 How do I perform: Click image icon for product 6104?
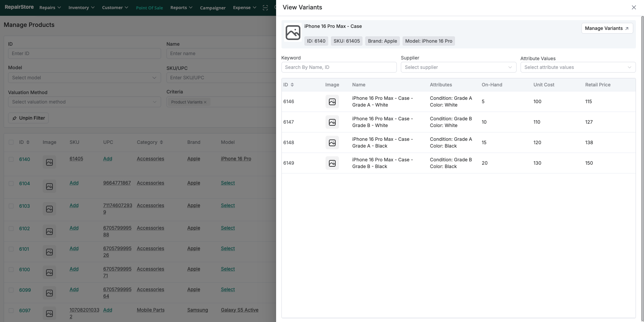tap(49, 187)
